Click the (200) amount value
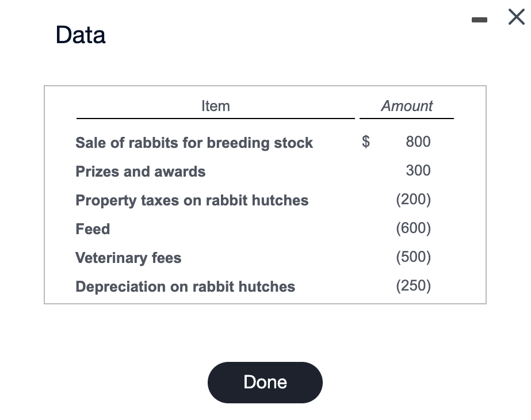The height and width of the screenshot is (420, 531). click(x=414, y=200)
